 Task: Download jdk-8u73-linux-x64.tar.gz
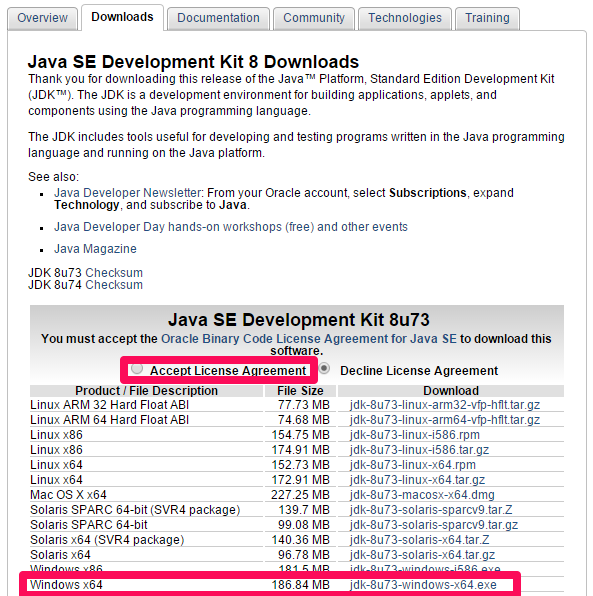pos(417,480)
